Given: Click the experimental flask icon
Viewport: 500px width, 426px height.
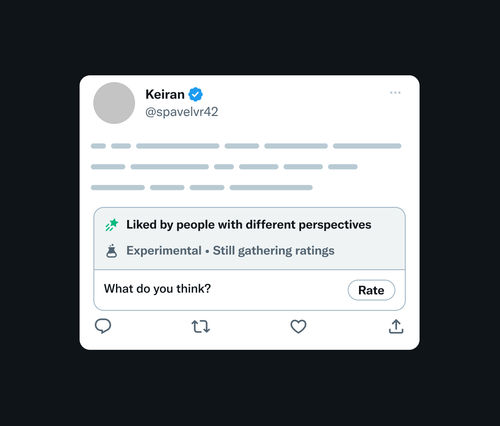Looking at the screenshot, I should pyautogui.click(x=111, y=251).
